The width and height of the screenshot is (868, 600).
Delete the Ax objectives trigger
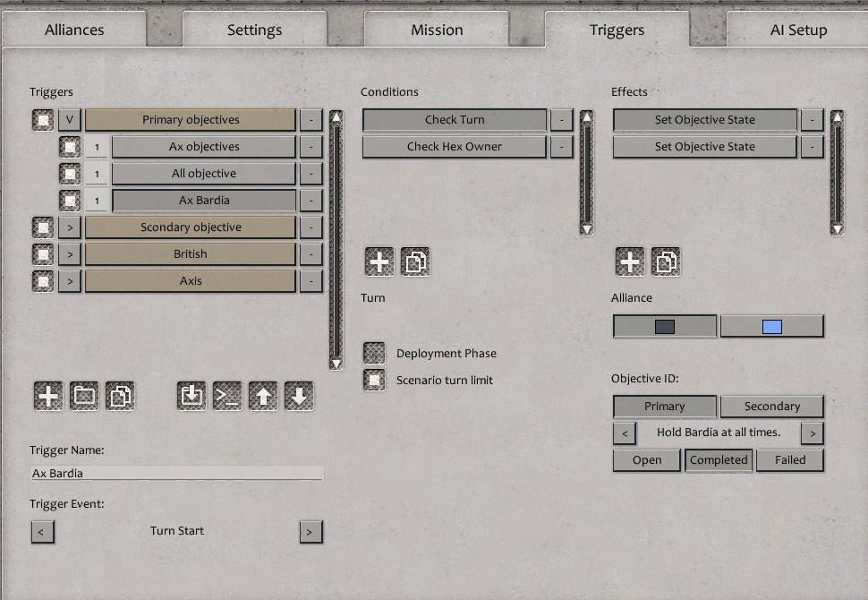coord(311,147)
